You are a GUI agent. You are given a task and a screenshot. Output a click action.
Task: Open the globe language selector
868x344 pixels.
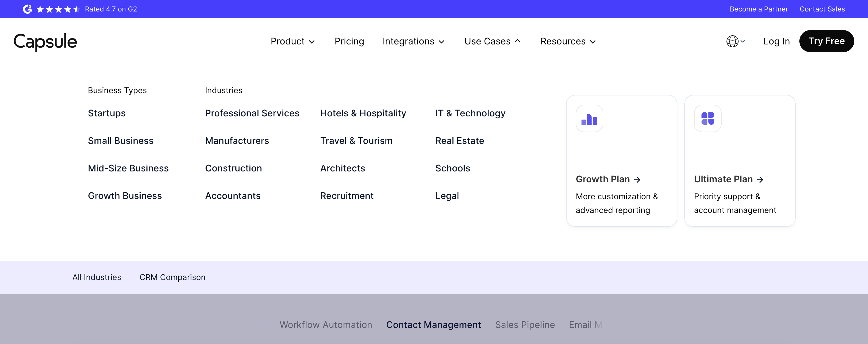tap(735, 41)
